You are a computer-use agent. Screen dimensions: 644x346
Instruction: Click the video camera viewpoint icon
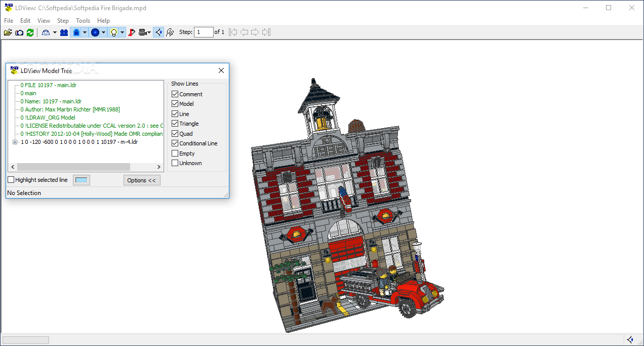tap(143, 32)
